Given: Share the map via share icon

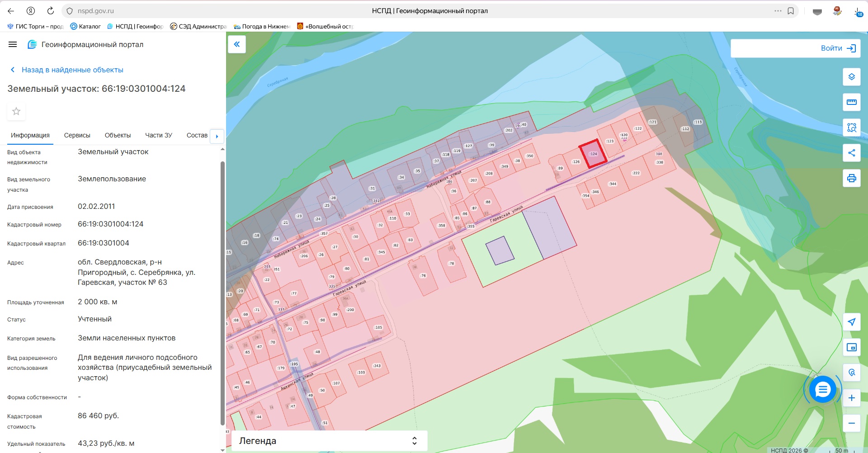Looking at the screenshot, I should point(852,153).
